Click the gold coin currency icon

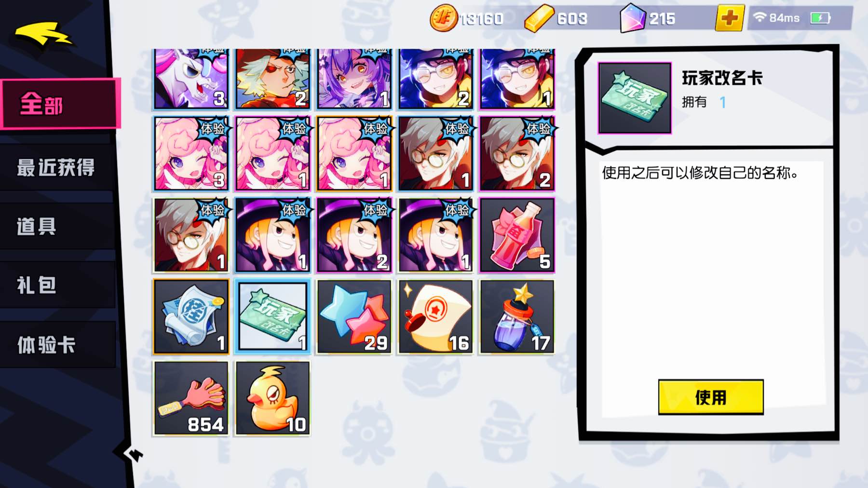(x=443, y=18)
